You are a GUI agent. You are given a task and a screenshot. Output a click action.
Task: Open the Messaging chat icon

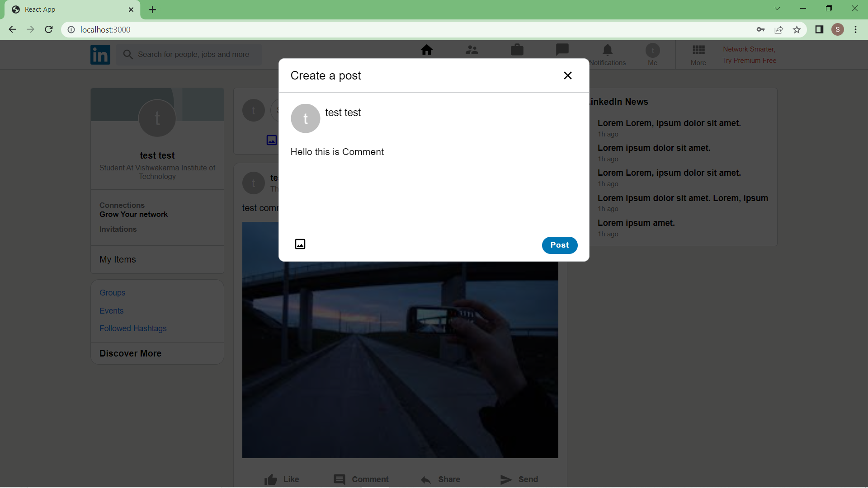(x=561, y=50)
